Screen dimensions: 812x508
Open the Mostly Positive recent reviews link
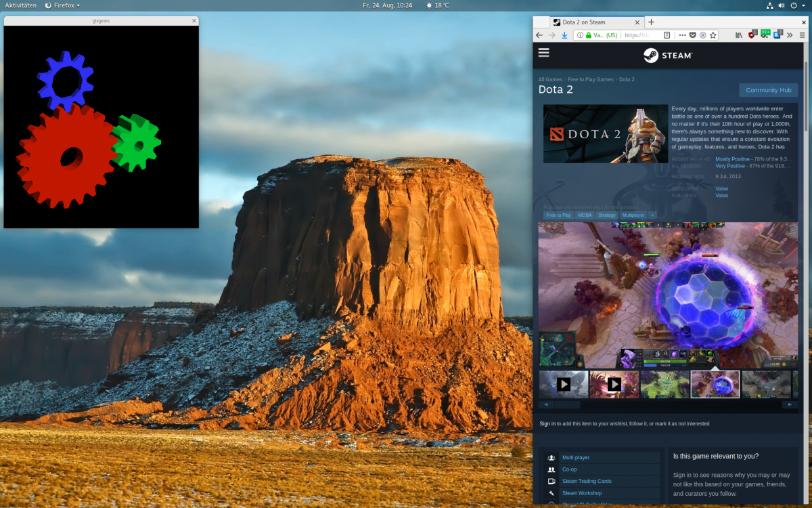coord(733,159)
